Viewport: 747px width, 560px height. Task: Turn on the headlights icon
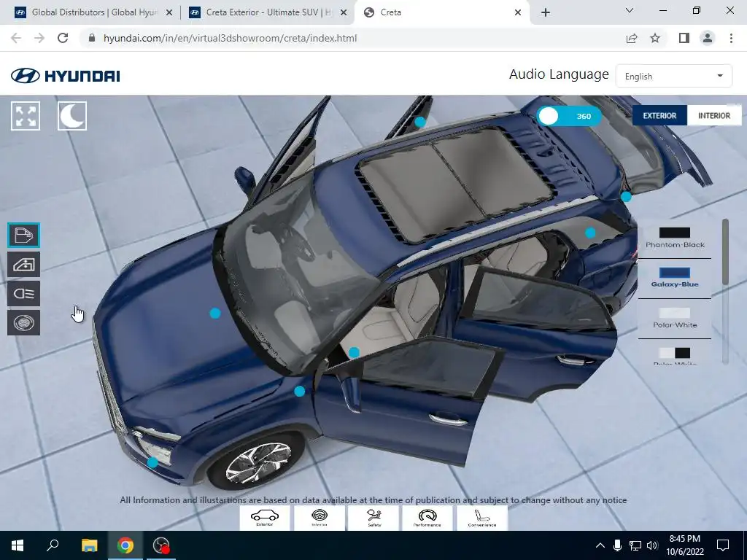click(24, 293)
